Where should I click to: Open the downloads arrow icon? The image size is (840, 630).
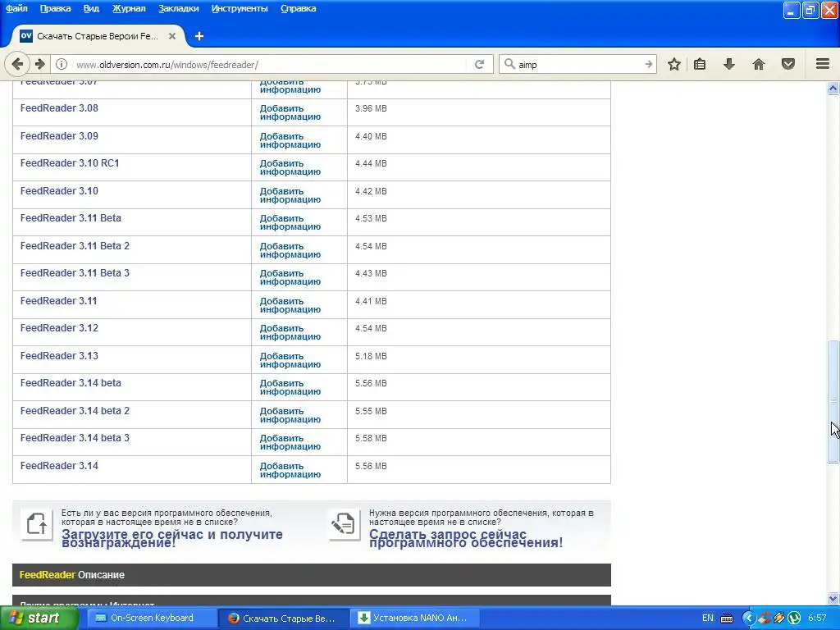coord(729,64)
